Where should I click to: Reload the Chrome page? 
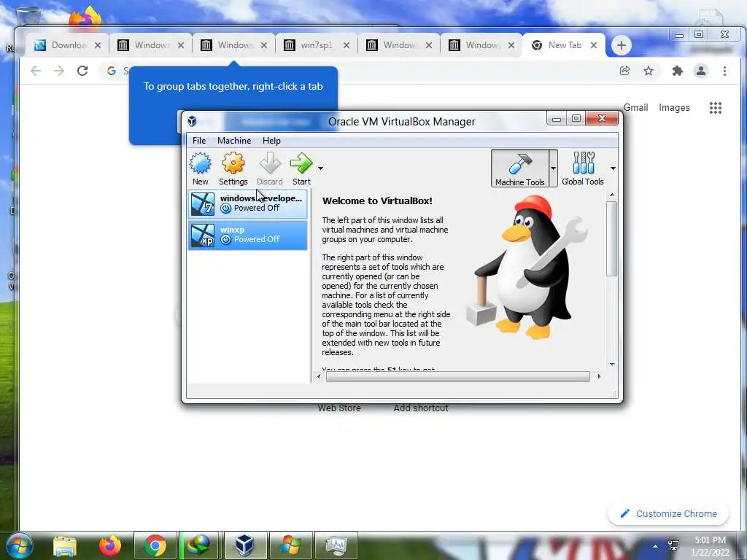[x=82, y=71]
